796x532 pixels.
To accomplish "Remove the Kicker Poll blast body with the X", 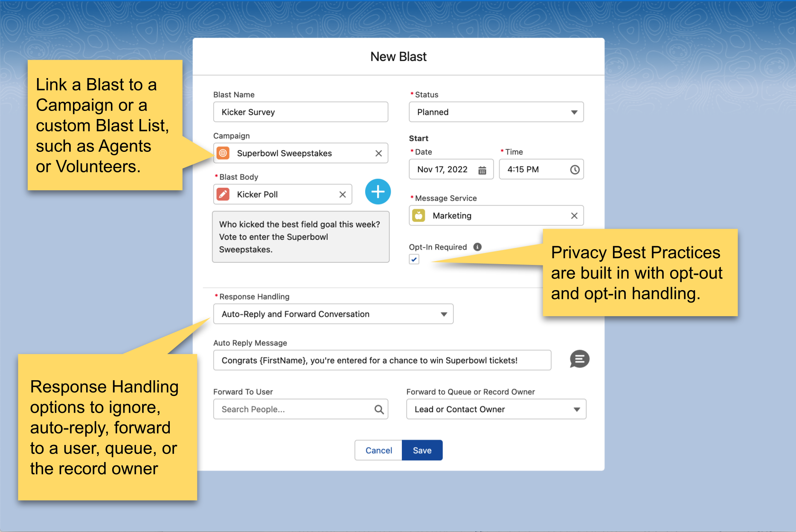I will pyautogui.click(x=342, y=194).
